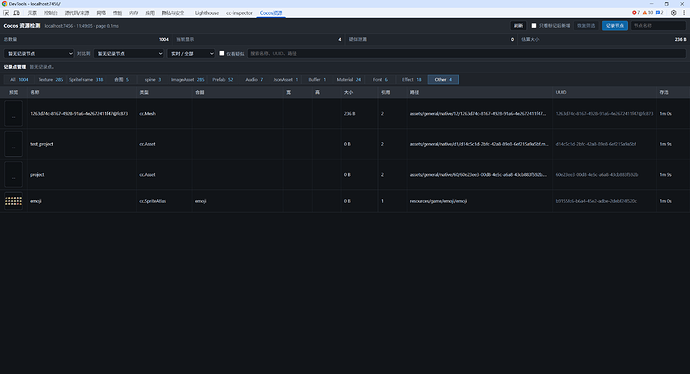Select the Material 24 filter
Viewport: 690px width, 374px height.
[x=349, y=80]
